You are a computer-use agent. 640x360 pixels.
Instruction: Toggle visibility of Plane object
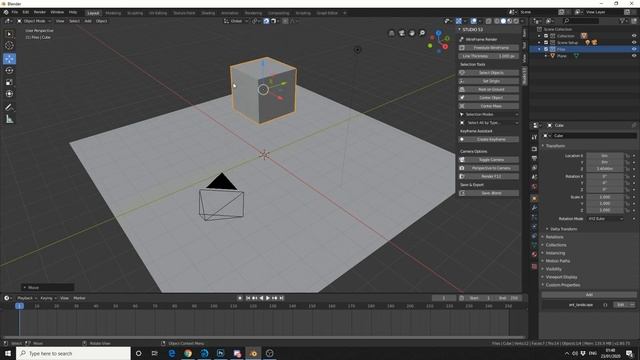(x=634, y=56)
